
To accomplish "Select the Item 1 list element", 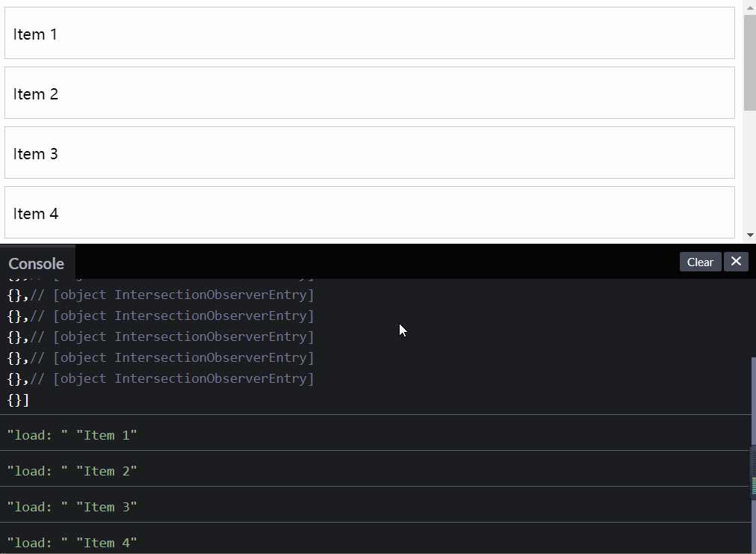I will tap(369, 33).
